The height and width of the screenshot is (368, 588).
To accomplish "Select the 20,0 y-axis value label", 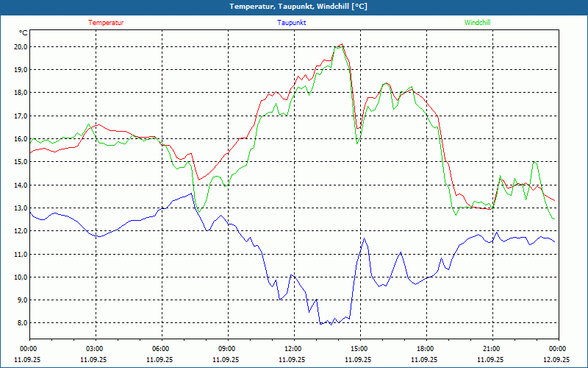I will tap(19, 46).
